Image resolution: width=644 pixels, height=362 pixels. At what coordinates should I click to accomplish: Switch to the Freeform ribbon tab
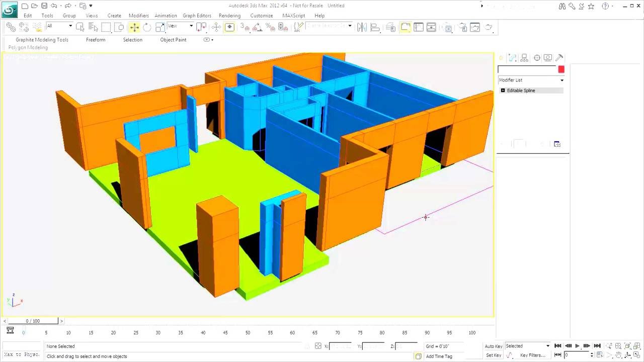[x=96, y=40]
